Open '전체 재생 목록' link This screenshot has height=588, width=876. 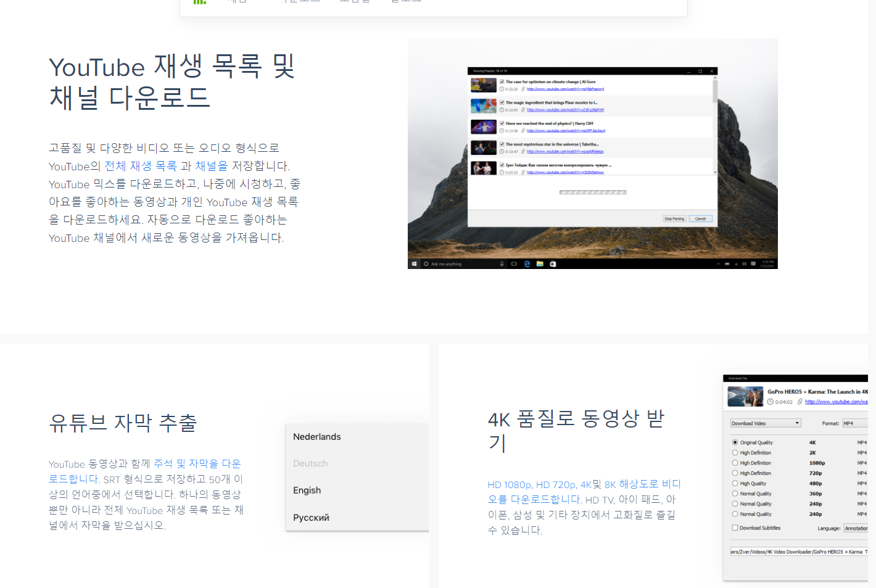click(x=141, y=166)
